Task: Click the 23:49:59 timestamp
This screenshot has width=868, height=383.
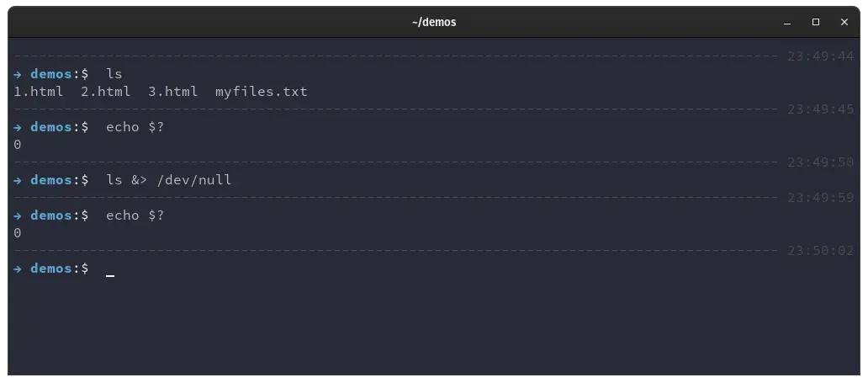Action: [820, 198]
